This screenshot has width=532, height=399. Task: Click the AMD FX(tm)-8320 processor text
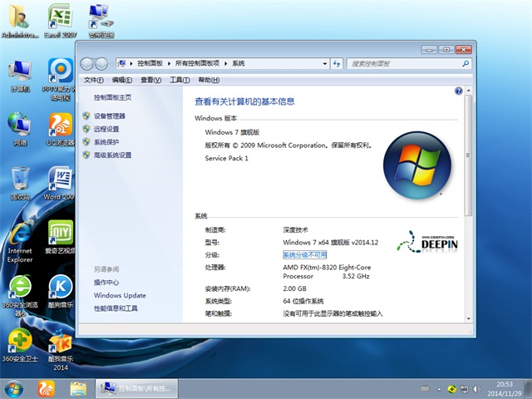(x=327, y=272)
